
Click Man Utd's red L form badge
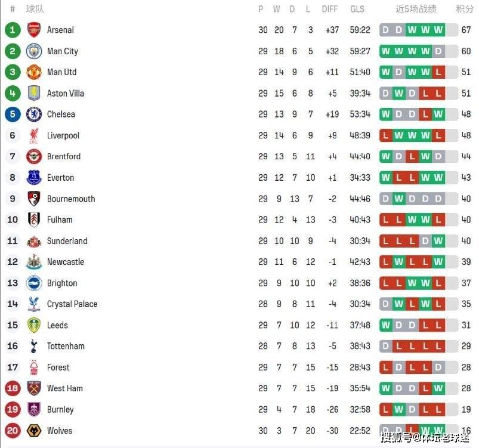tap(438, 72)
